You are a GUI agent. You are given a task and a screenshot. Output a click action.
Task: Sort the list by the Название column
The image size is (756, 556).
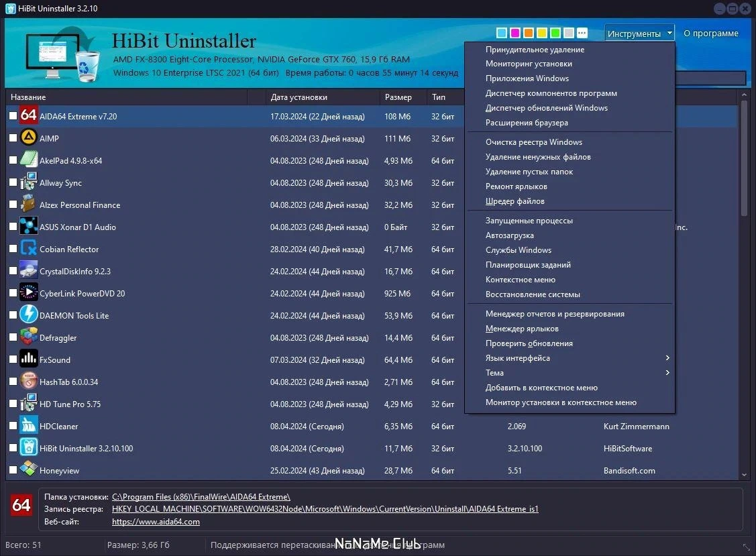point(126,97)
